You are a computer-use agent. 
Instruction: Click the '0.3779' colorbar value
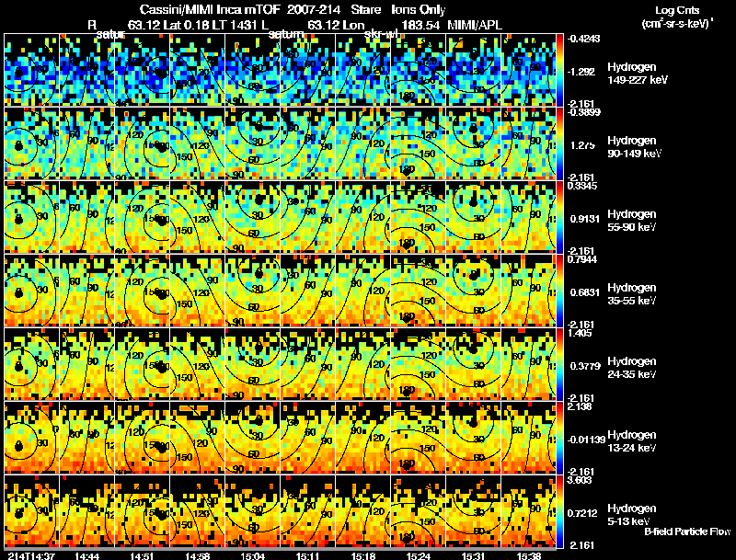[x=584, y=366]
